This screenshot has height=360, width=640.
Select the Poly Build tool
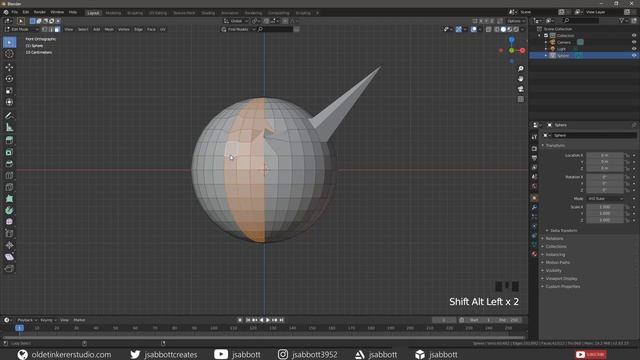9,199
